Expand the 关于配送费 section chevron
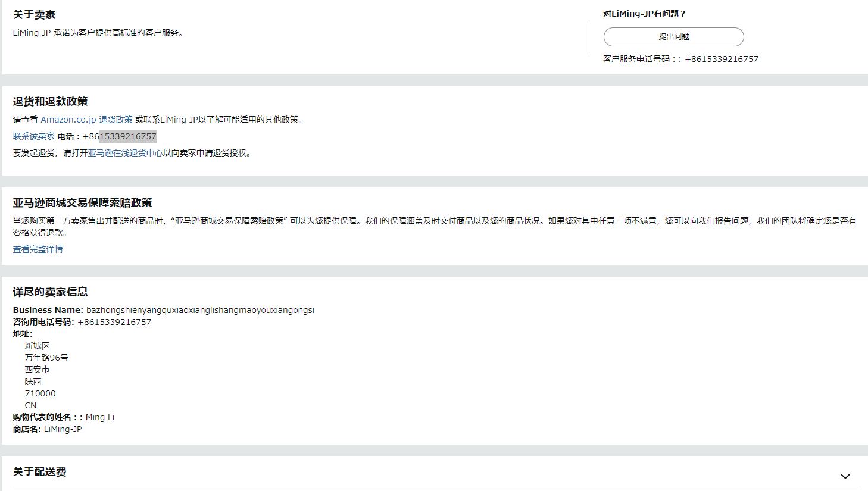The image size is (868, 491). click(x=845, y=476)
